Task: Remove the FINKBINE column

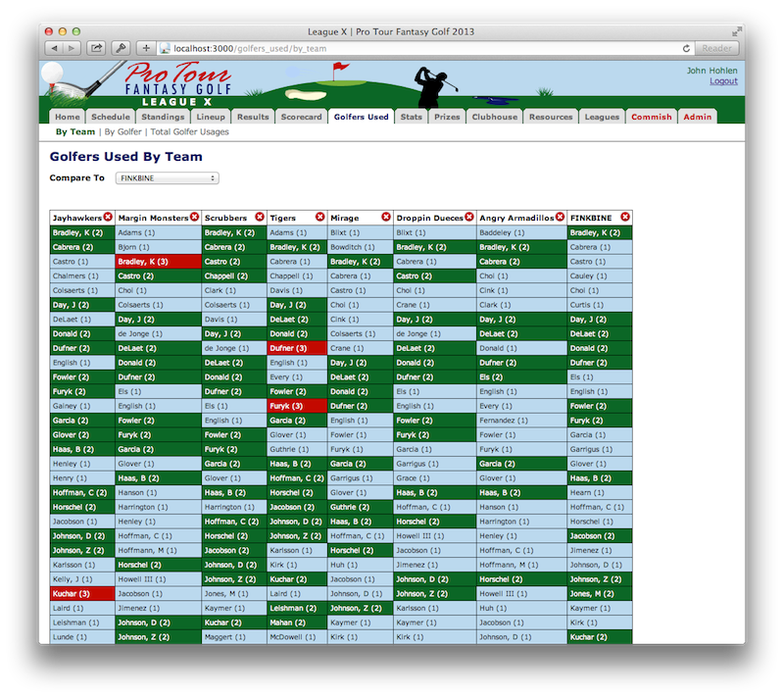Action: click(625, 217)
